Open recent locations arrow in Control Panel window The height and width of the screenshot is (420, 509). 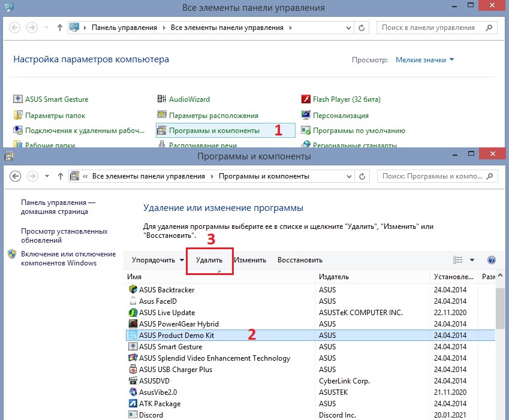(x=46, y=28)
